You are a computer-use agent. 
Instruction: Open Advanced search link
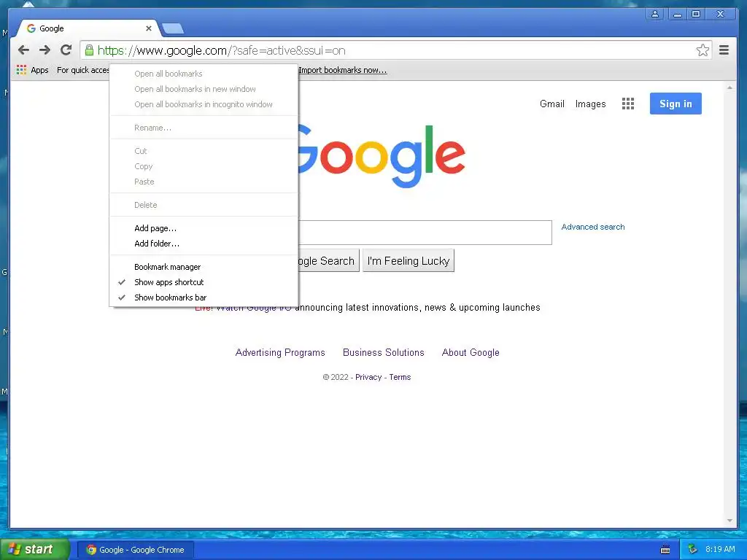click(x=592, y=227)
